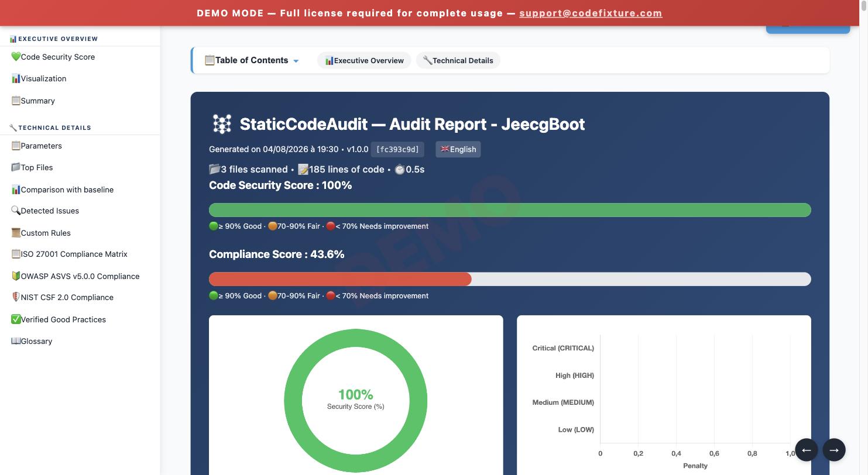Click the green heart icon beside Code Security Score
Image resolution: width=868 pixels, height=475 pixels.
point(16,57)
